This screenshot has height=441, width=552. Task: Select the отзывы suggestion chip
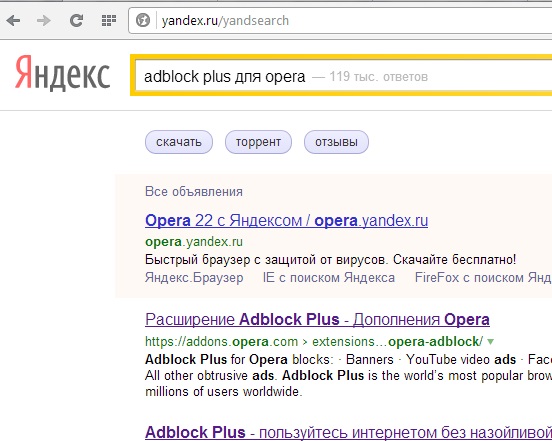[x=336, y=142]
